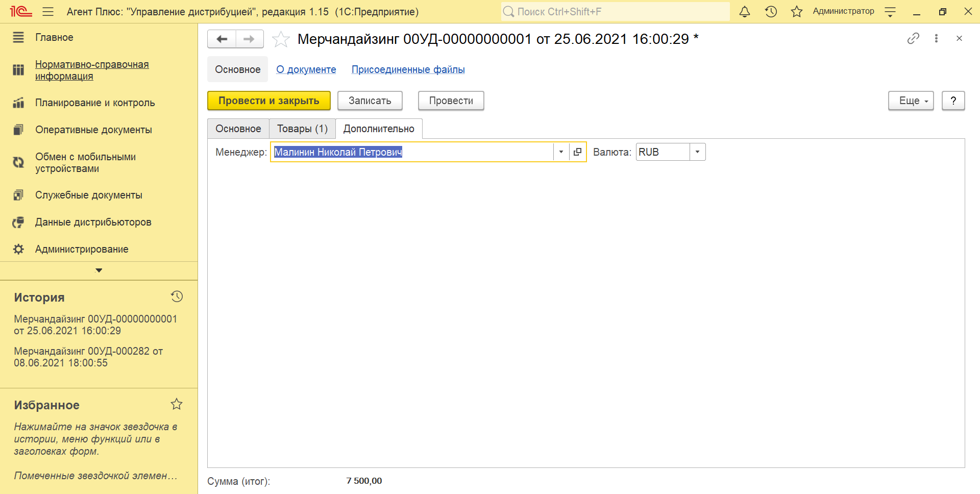
Task: Focus the Менеджер input field
Action: 412,152
